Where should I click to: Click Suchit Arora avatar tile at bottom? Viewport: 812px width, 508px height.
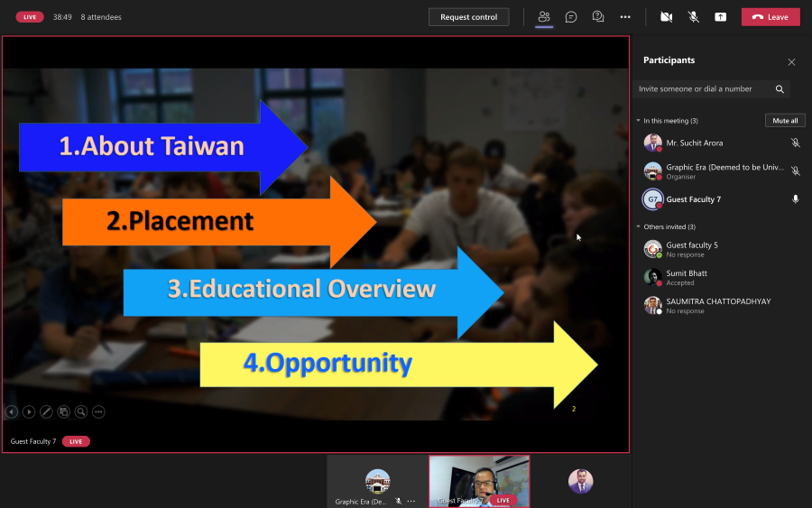tap(580, 481)
